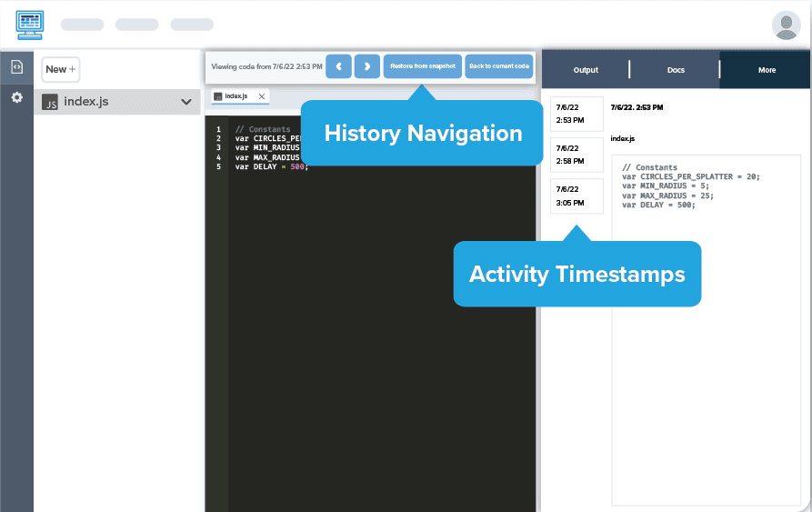Click the JS file icon beside index.js
Viewport: 812px width, 512px height.
[x=50, y=102]
